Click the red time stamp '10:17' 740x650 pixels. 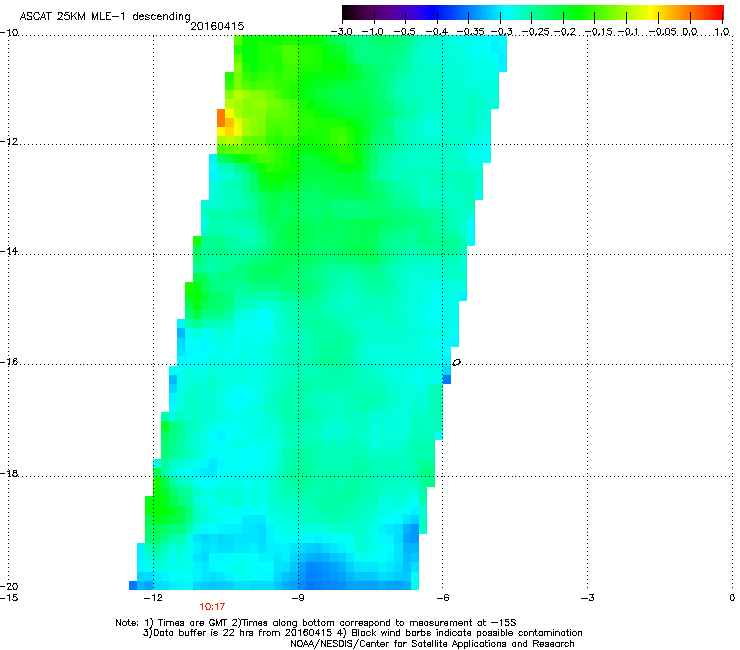(212, 607)
